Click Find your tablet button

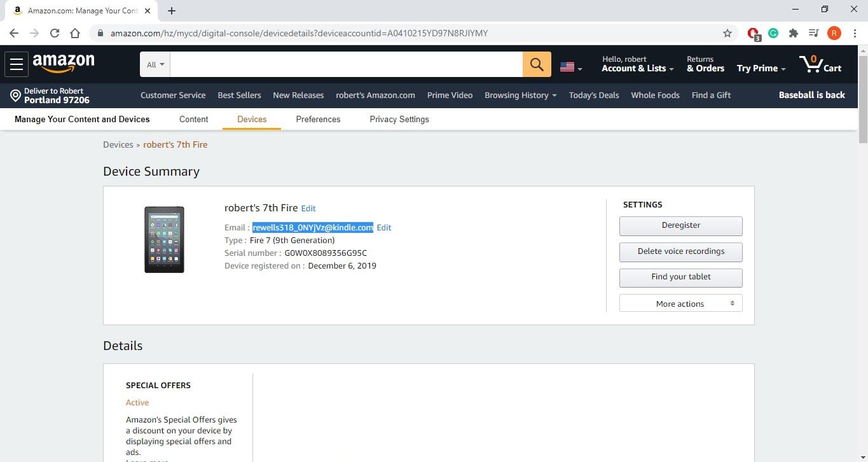coord(680,277)
